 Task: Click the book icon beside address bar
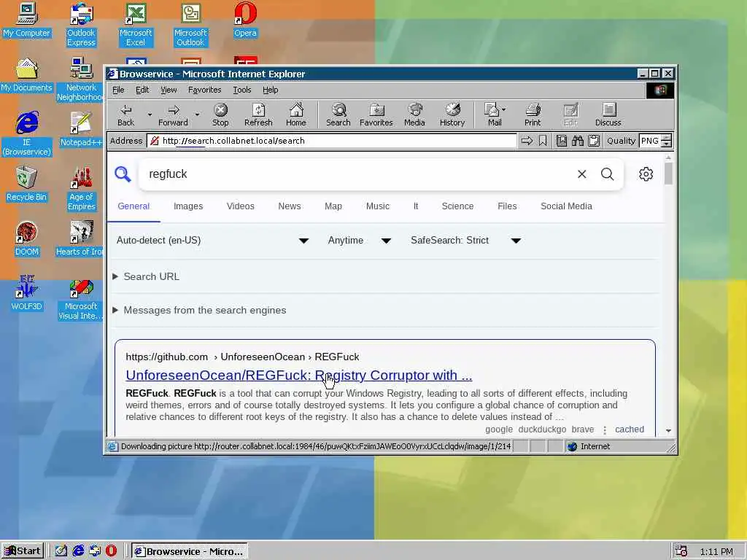(x=562, y=141)
